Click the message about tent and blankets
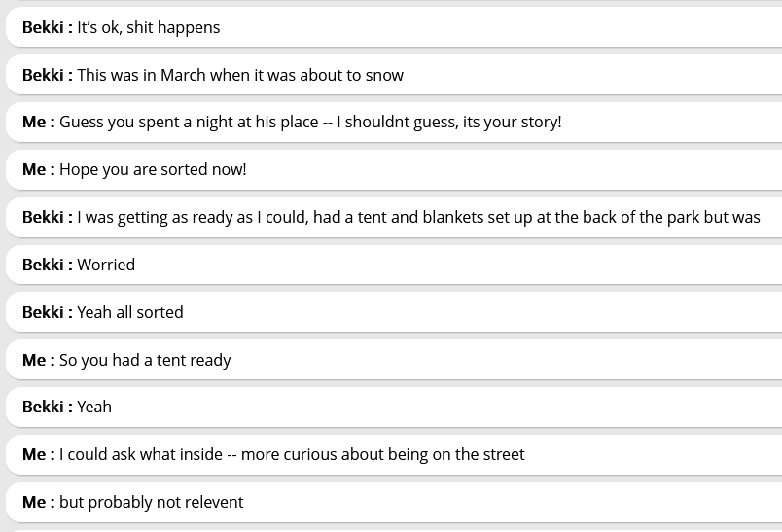Viewport: 782px width, 532px height. (418, 217)
